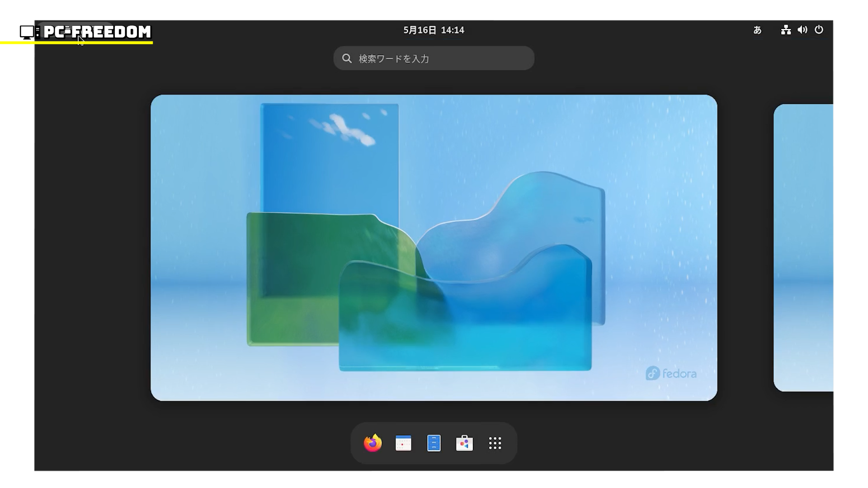Launch Firefox from the dash
Image resolution: width=868 pixels, height=488 pixels.
[x=373, y=443]
